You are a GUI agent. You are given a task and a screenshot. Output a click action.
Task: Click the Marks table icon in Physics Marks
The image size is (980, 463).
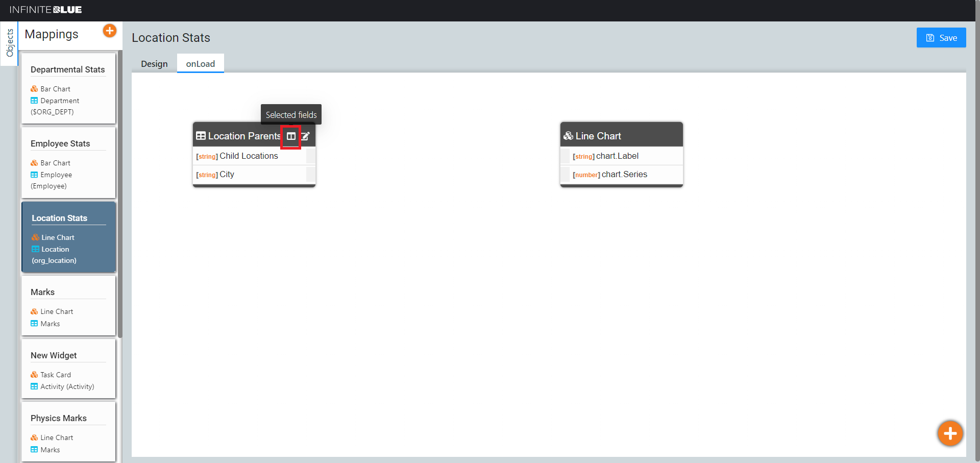[34, 449]
